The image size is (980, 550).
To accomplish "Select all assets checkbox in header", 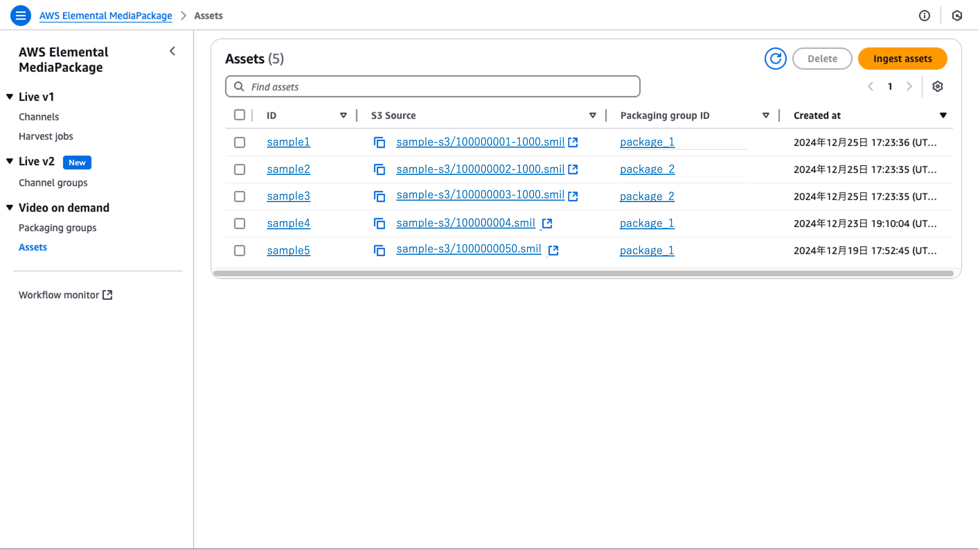I will [240, 115].
